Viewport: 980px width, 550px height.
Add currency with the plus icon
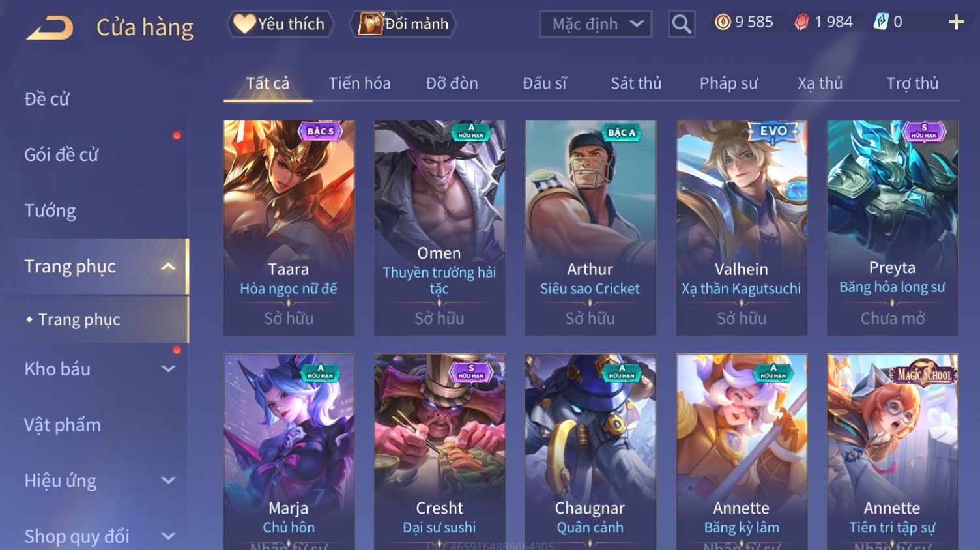click(956, 22)
